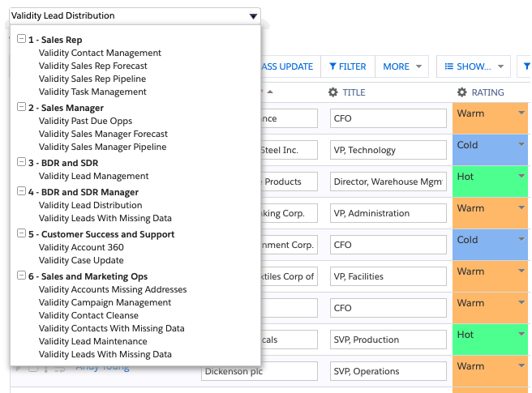
Task: Edit the VP, Administration title field
Action: point(388,213)
